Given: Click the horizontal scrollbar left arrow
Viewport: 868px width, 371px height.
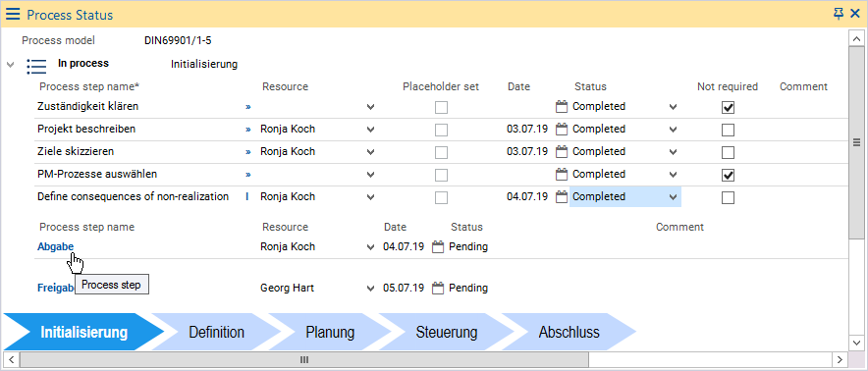Looking at the screenshot, I should point(11,359).
